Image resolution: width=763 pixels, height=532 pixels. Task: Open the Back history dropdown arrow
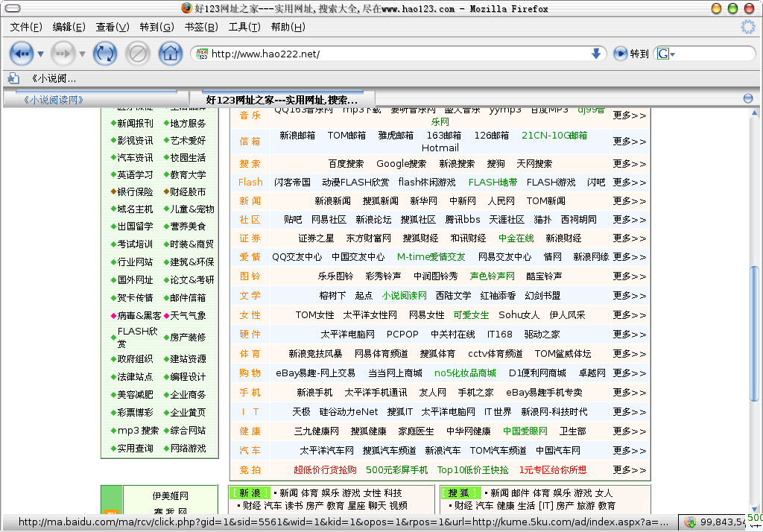pyautogui.click(x=40, y=54)
